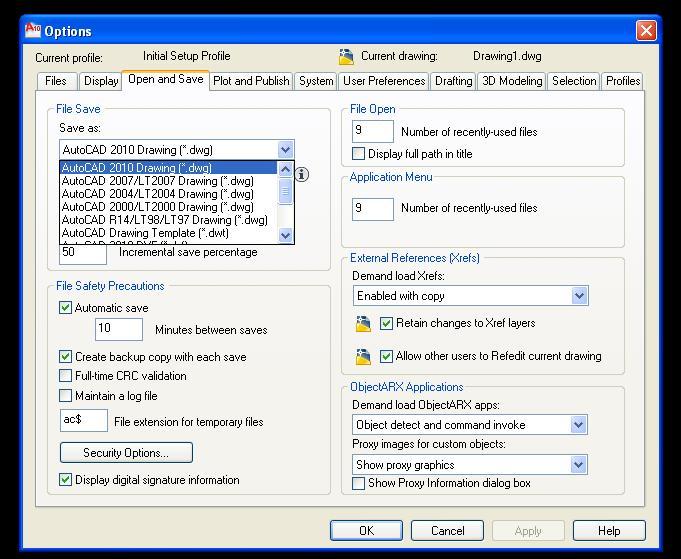Open Proxy images for custom objects dropdown
The image size is (681, 559).
point(578,465)
